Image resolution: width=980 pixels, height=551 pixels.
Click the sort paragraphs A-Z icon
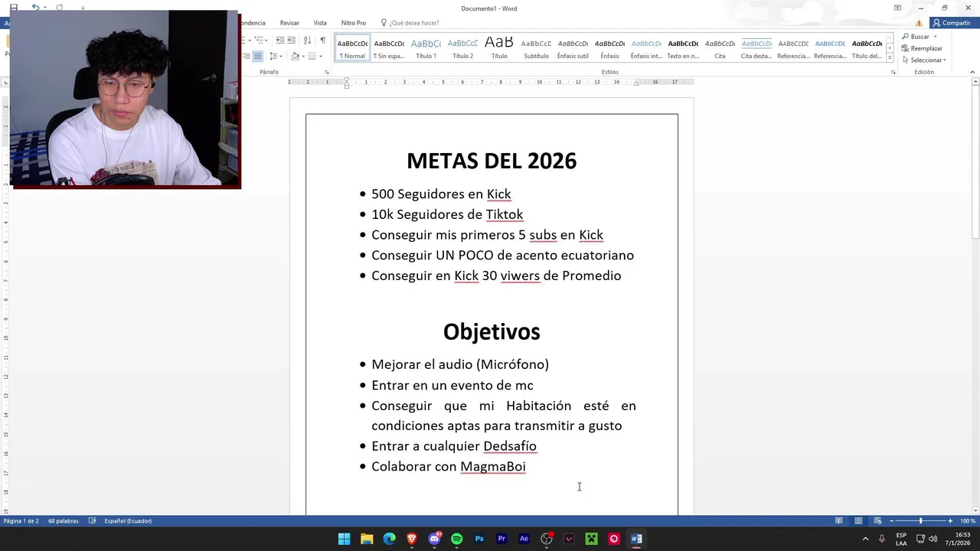307,41
